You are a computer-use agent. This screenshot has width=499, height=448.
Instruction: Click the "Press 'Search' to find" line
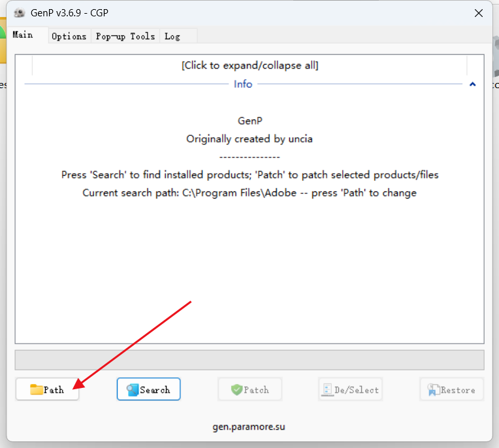pyautogui.click(x=249, y=174)
